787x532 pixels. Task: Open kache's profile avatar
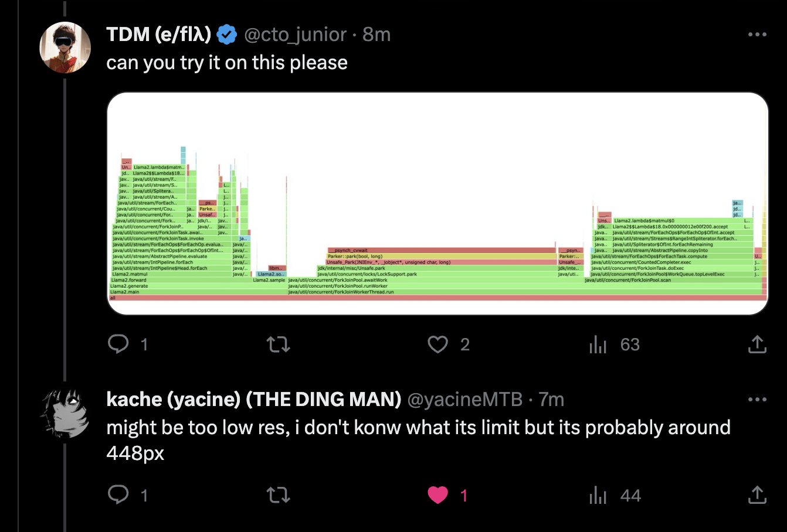(65, 412)
